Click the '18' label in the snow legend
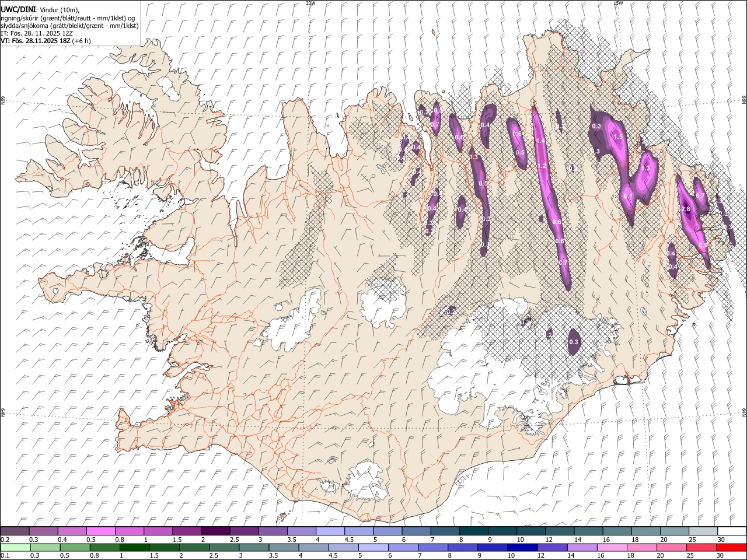 coord(634,540)
